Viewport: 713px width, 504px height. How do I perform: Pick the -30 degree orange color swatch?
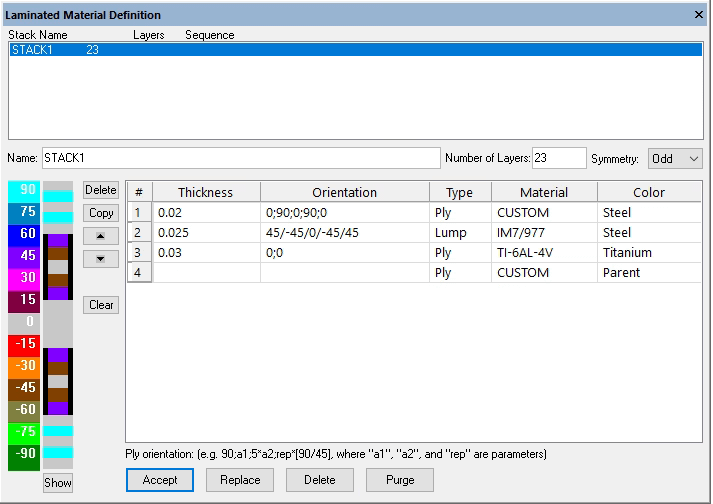click(x=23, y=365)
